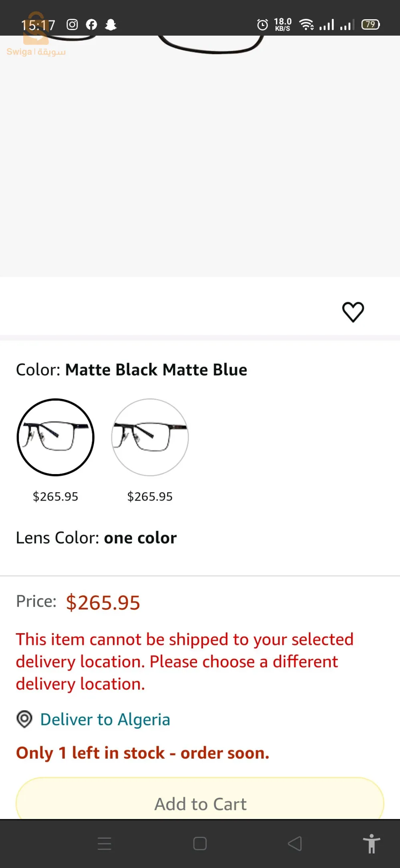
Task: Click the alarm clock status bar icon
Action: pyautogui.click(x=262, y=24)
